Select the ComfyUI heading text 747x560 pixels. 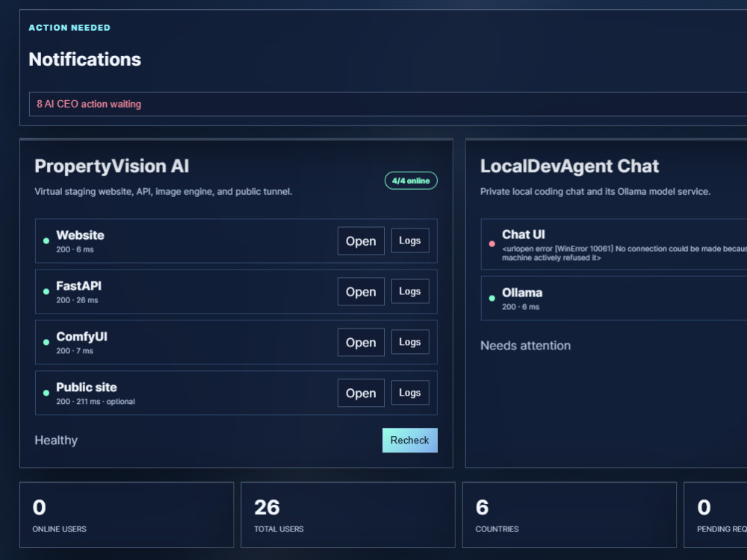[81, 337]
